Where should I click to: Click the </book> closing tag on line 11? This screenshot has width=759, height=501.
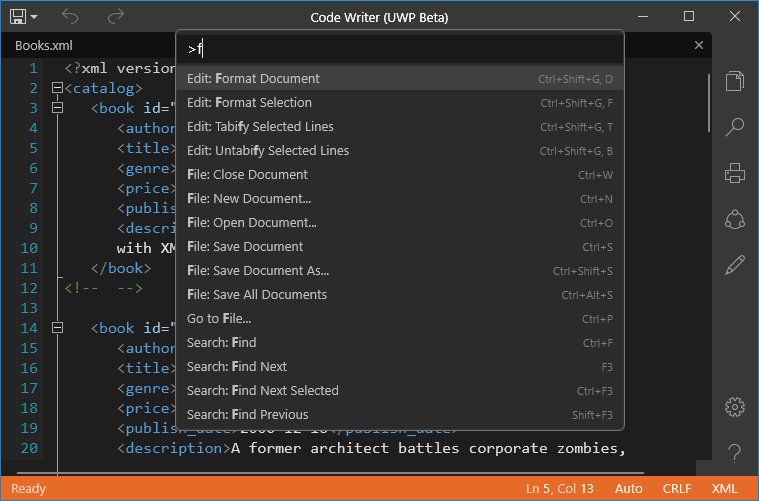(121, 268)
